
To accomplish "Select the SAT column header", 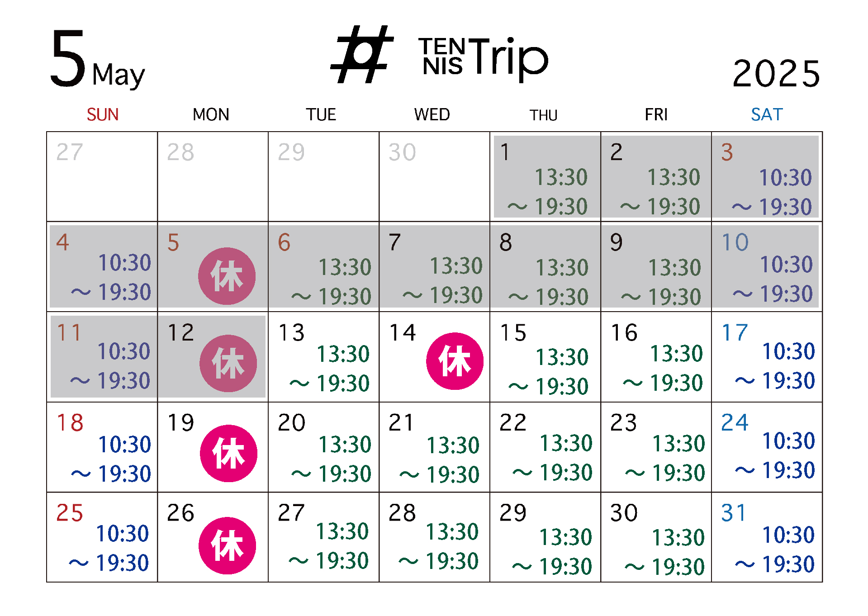I will [767, 115].
